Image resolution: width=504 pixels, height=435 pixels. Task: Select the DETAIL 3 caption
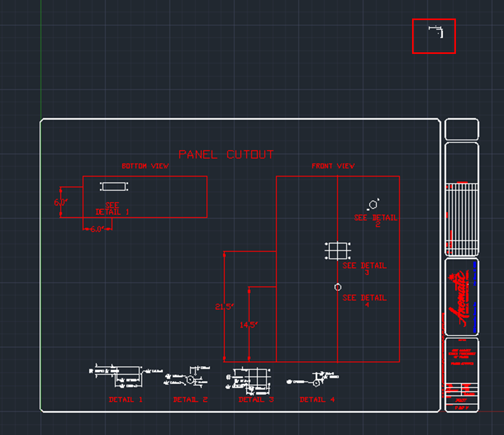click(256, 400)
